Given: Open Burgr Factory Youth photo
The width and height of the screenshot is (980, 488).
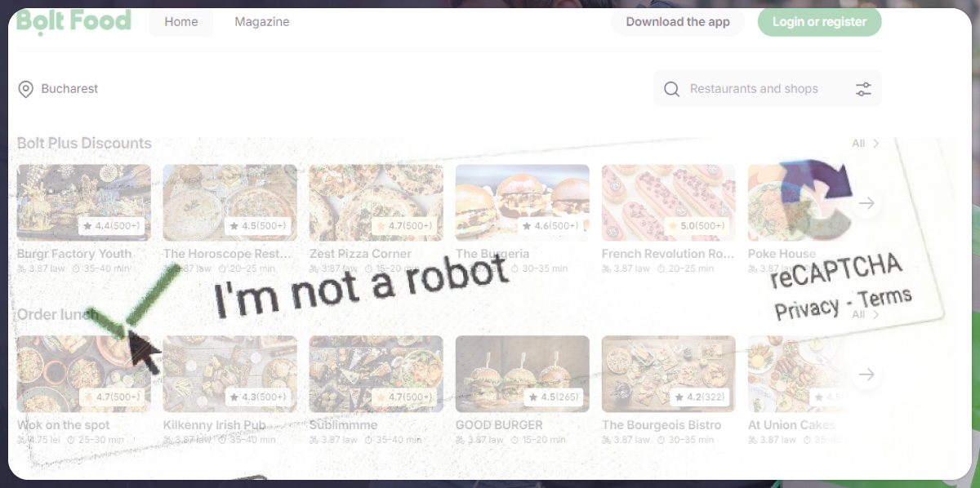Looking at the screenshot, I should point(83,202).
